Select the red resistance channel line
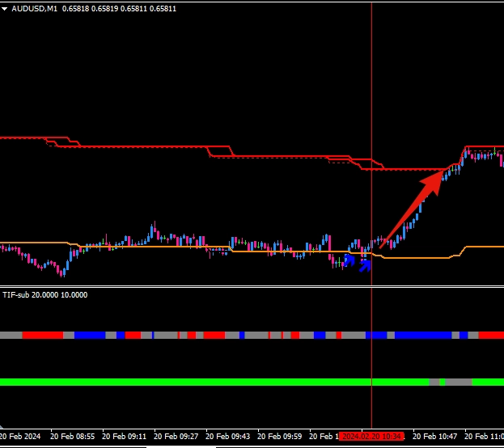Viewport: 504px width, 448px height. (146, 147)
